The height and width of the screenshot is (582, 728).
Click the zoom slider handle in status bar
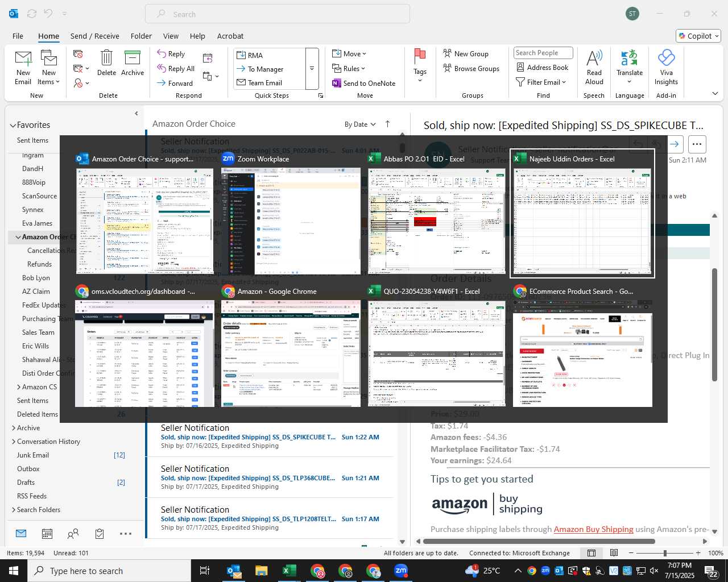click(x=665, y=553)
